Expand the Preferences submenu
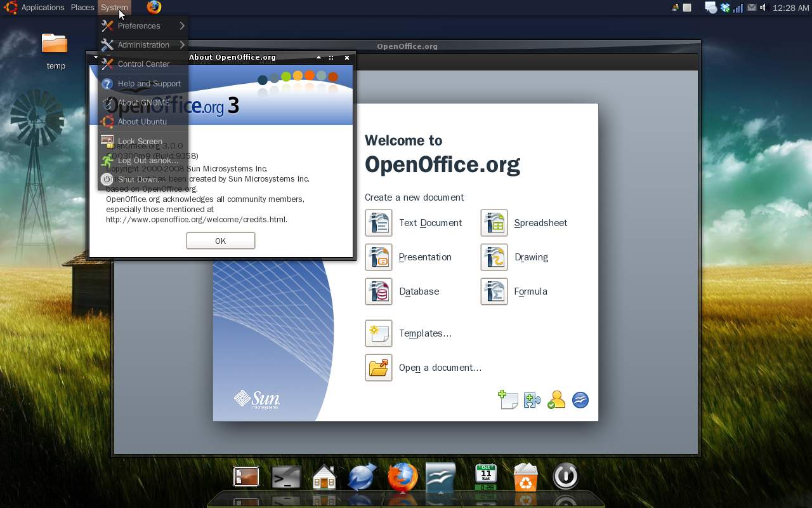The image size is (812, 508). coord(143,26)
